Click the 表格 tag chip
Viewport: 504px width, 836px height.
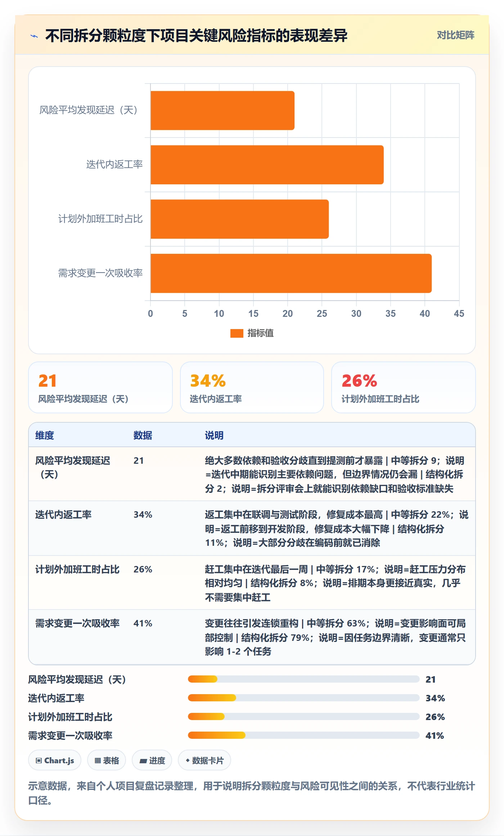tap(107, 760)
